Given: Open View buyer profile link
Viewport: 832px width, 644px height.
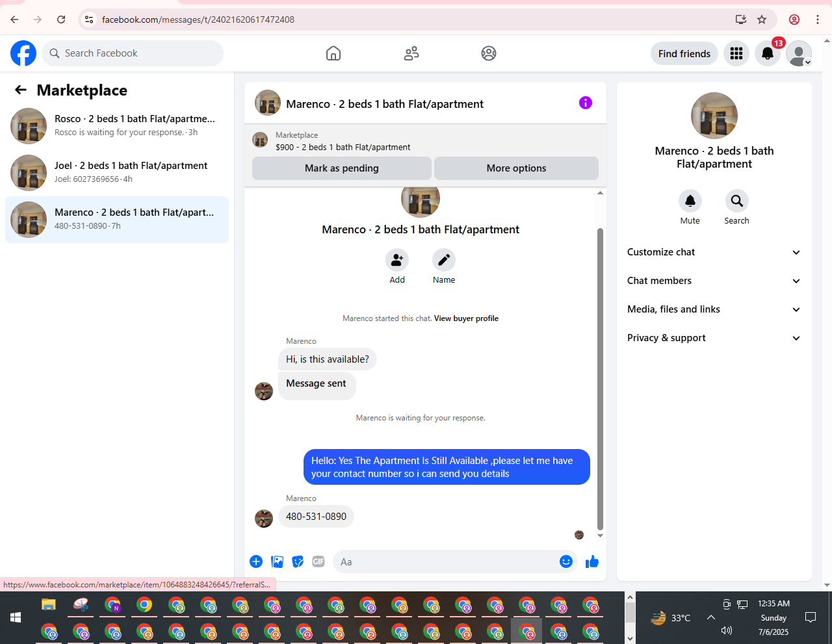Looking at the screenshot, I should [x=466, y=318].
